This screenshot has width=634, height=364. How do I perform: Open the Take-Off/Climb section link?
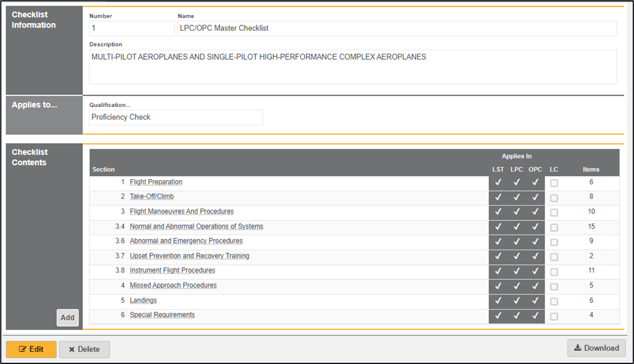pyautogui.click(x=152, y=197)
